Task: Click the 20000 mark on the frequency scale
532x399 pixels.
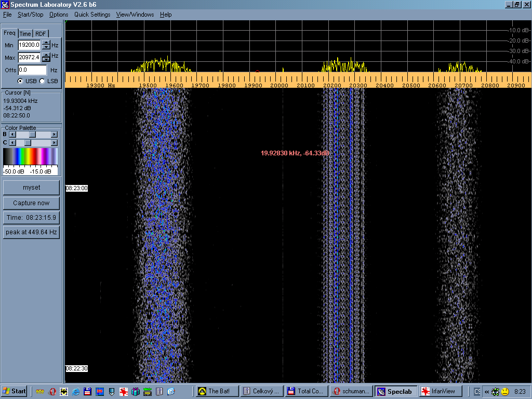Action: (279, 86)
